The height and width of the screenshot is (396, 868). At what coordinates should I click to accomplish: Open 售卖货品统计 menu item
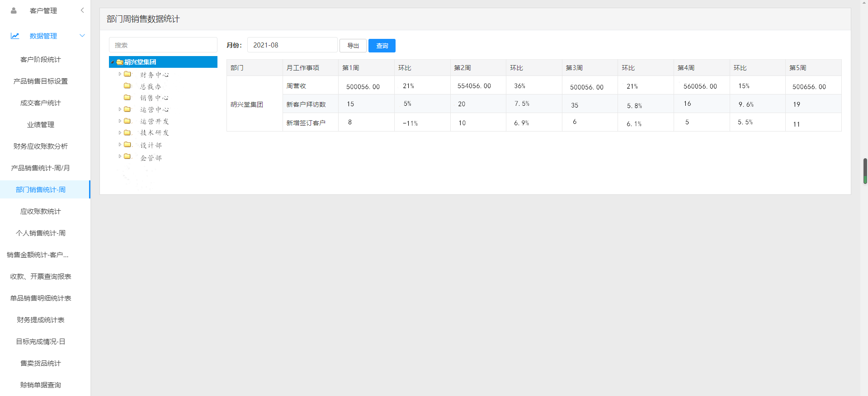click(x=41, y=363)
